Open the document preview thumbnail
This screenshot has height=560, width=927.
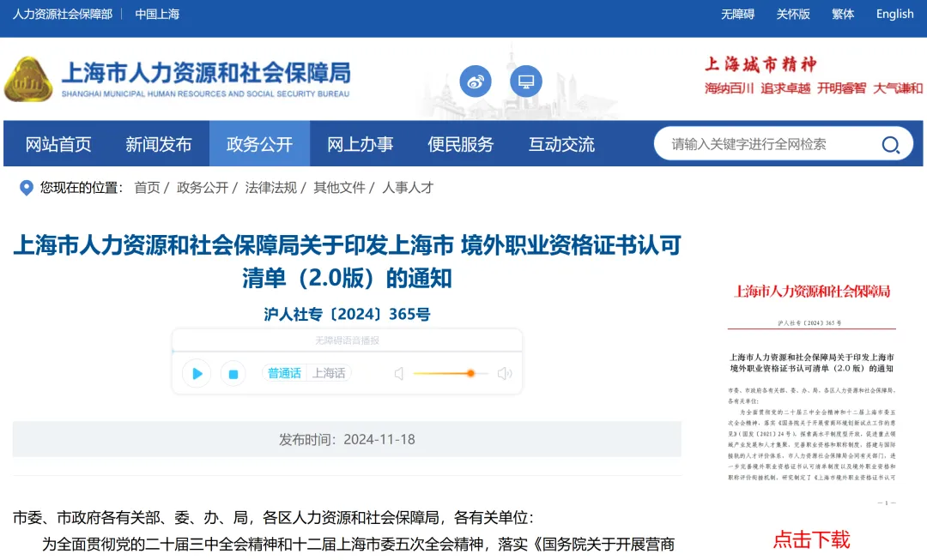pos(811,390)
